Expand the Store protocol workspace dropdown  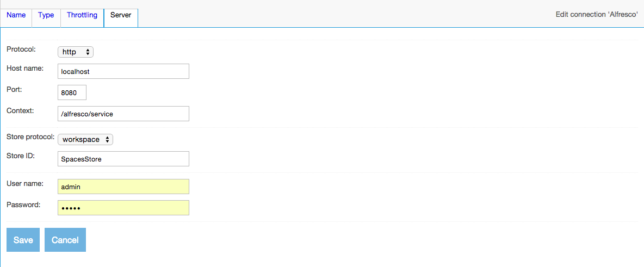85,140
